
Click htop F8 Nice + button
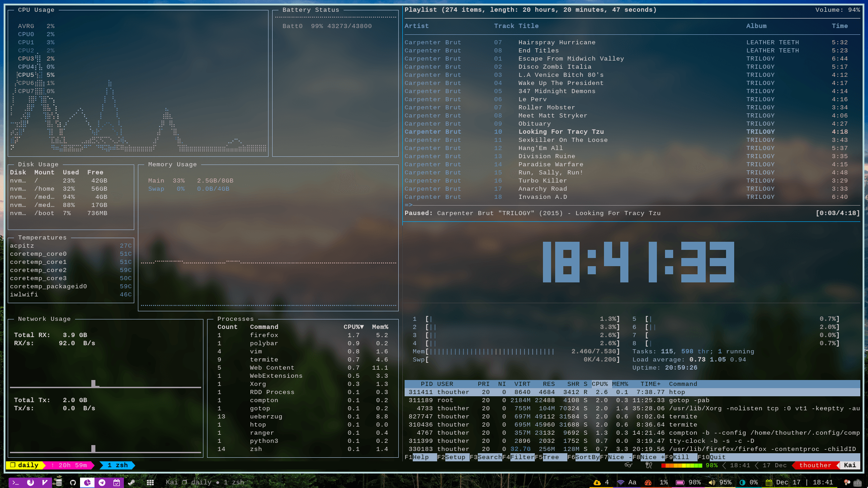[648, 457]
